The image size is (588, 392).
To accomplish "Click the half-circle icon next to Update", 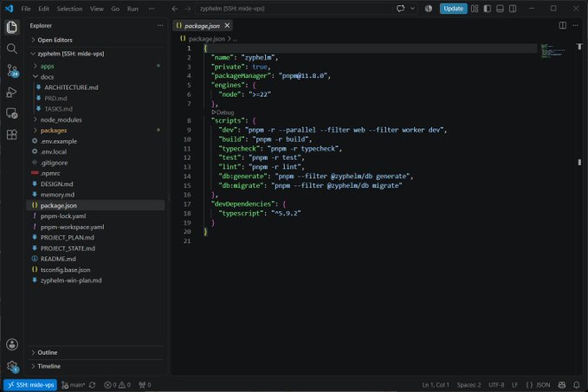I will point(429,9).
